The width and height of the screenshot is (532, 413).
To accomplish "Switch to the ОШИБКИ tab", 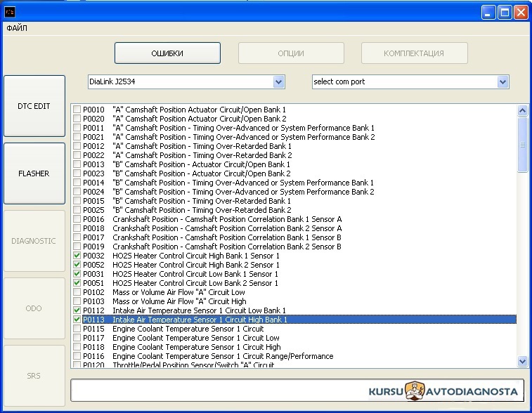I will pos(167,53).
